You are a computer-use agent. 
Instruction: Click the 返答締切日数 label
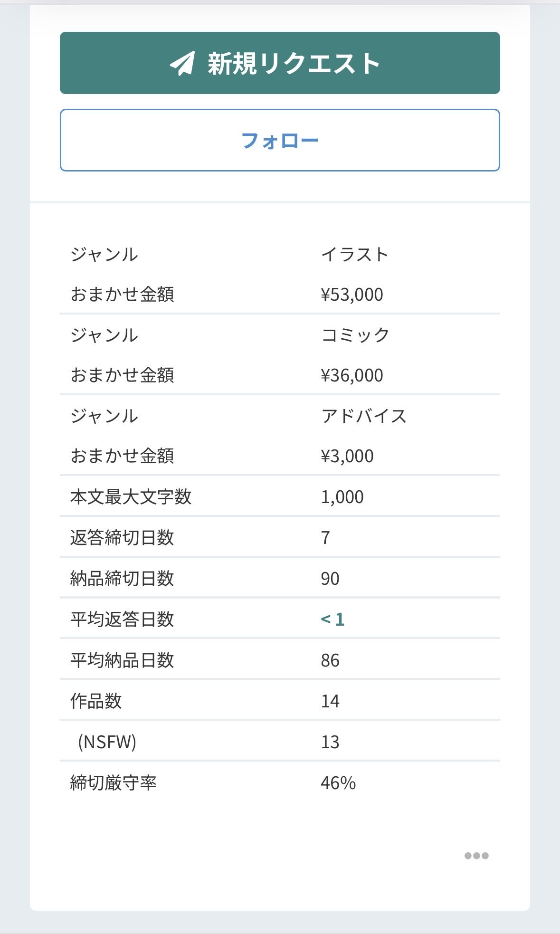tap(122, 538)
